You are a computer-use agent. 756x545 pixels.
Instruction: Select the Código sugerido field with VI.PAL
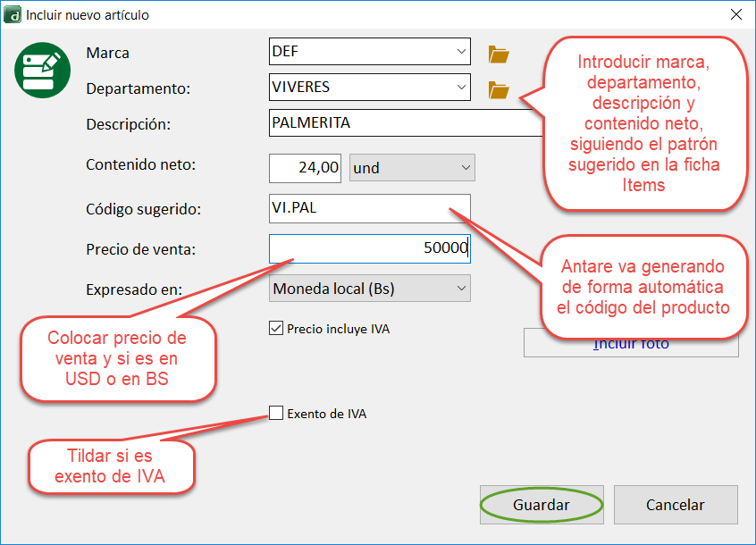click(369, 209)
